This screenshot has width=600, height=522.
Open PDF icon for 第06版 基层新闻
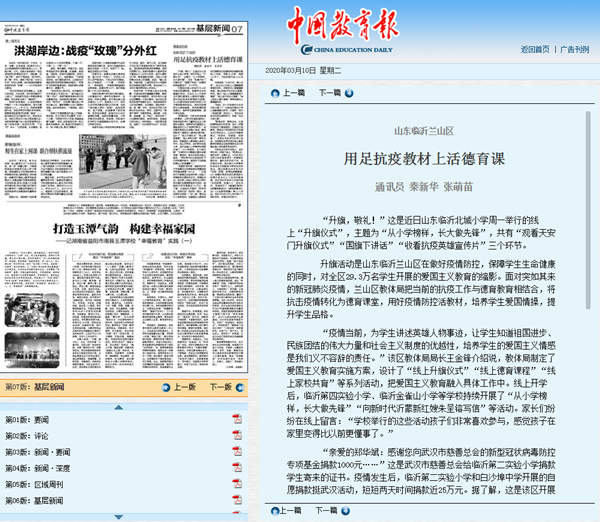click(237, 500)
